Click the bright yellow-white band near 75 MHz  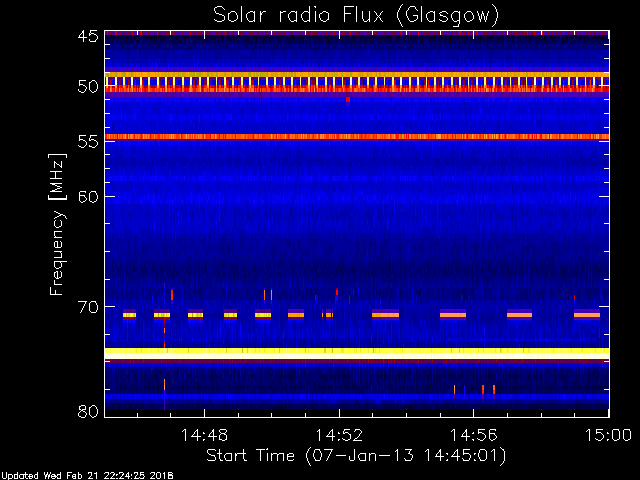pyautogui.click(x=357, y=353)
